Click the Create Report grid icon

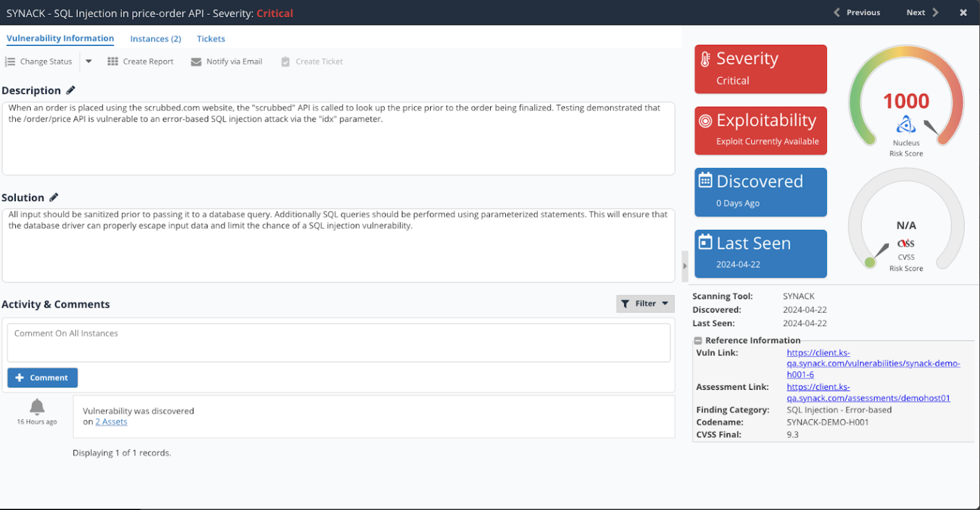pos(113,61)
